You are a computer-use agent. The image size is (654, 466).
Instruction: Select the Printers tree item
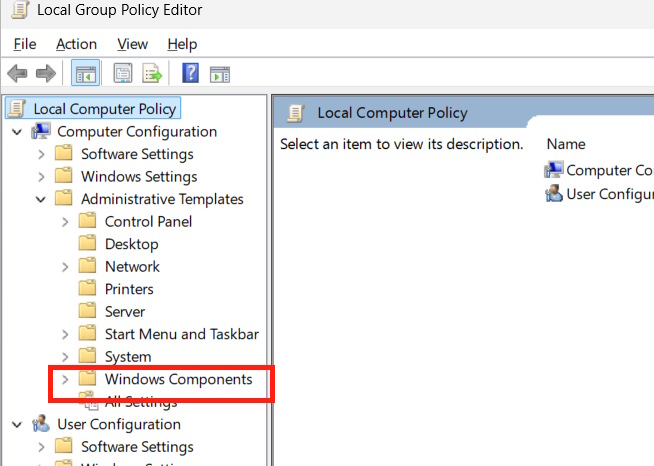(129, 289)
